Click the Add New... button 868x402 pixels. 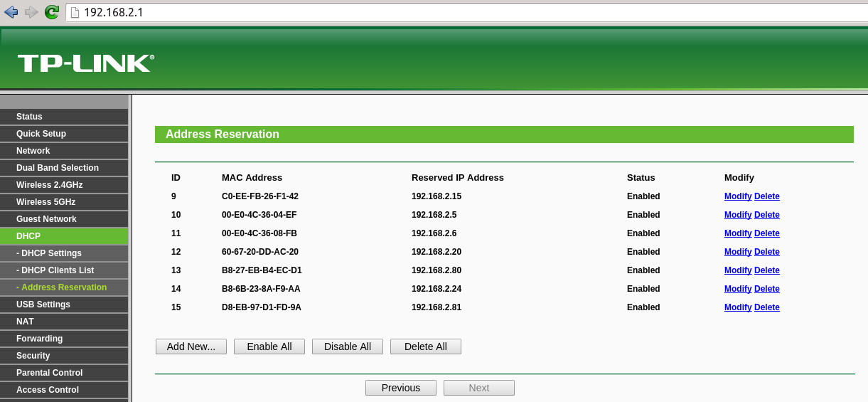click(191, 347)
